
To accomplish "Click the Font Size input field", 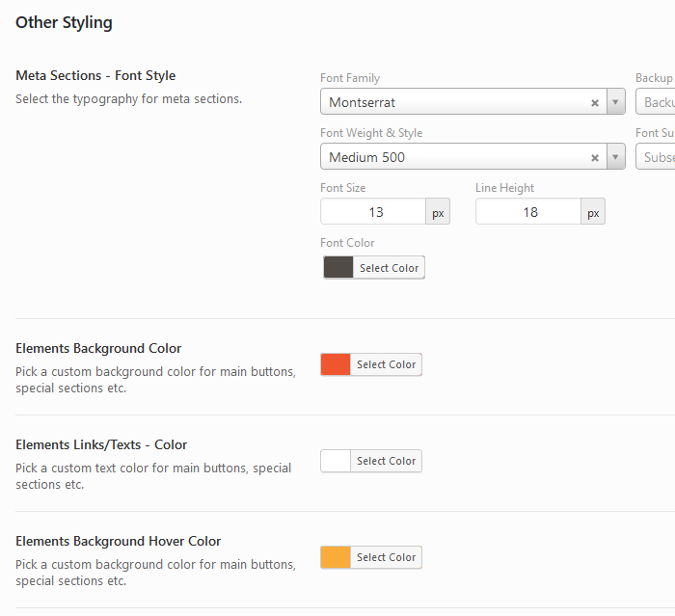I will pos(374,212).
